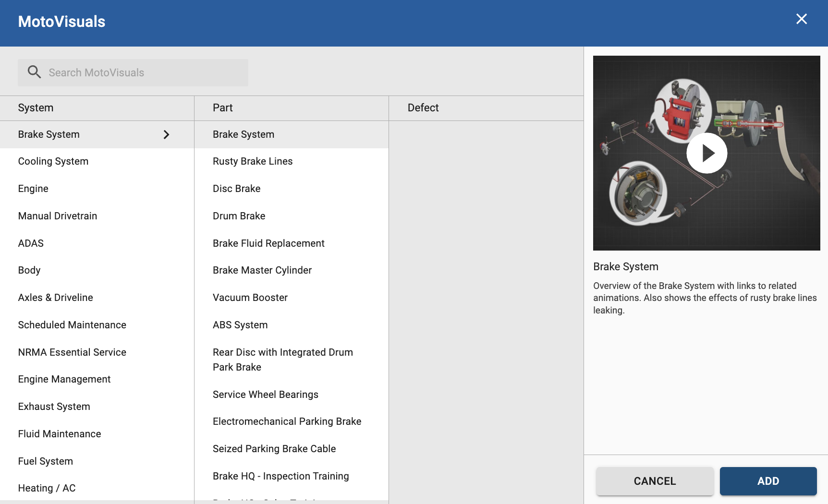The height and width of the screenshot is (504, 828).
Task: Click the MotoVisuals dialog title
Action: 61,22
